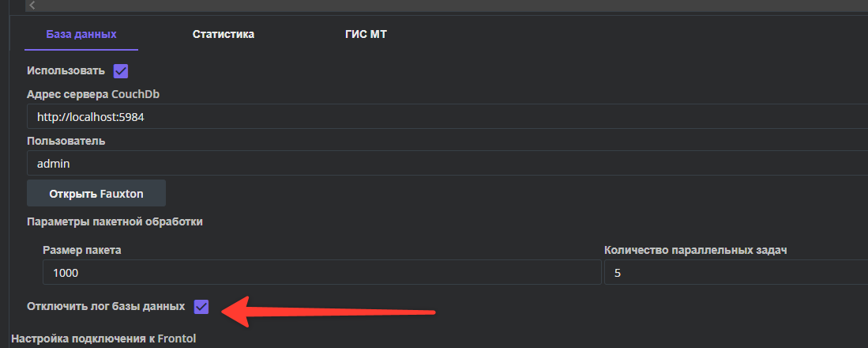868x348 pixels.
Task: Click the Адрес сервера CouchDb label
Action: click(93, 94)
